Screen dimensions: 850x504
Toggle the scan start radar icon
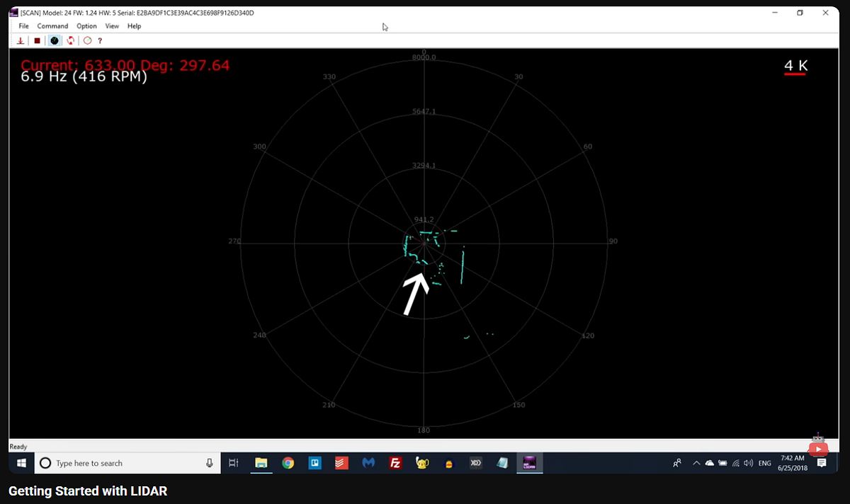point(55,40)
